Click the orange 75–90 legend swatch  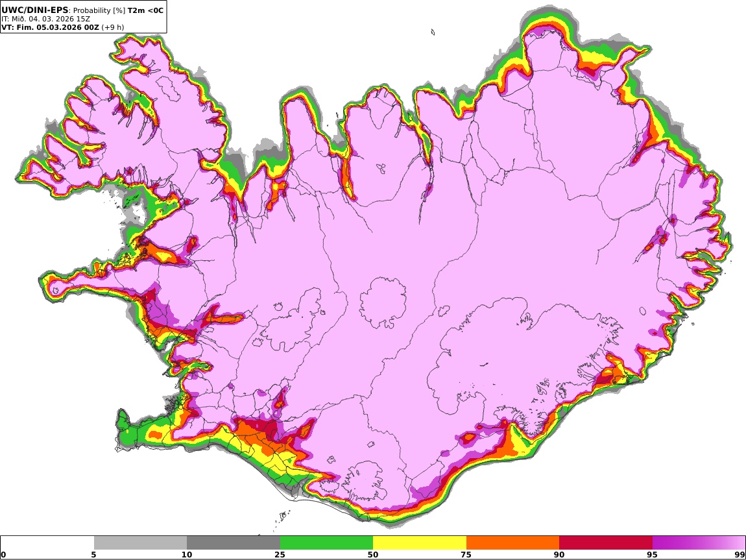coord(512,543)
